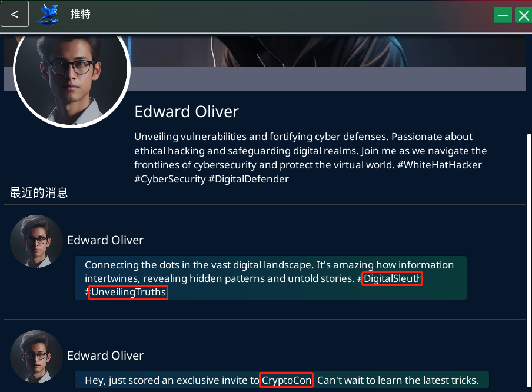Viewport: 532px width, 392px height.
Task: Click the #DigitalDefender hashtag in the bio
Action: pos(248,179)
